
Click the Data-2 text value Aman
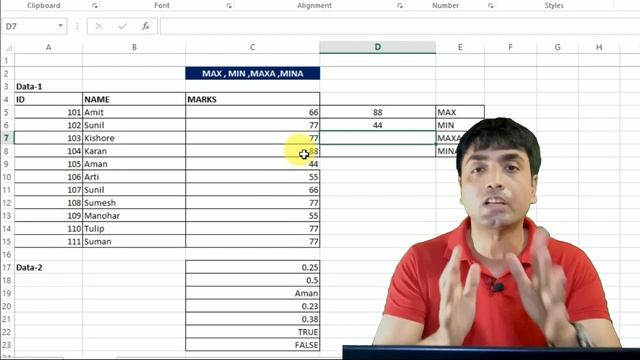click(x=253, y=293)
